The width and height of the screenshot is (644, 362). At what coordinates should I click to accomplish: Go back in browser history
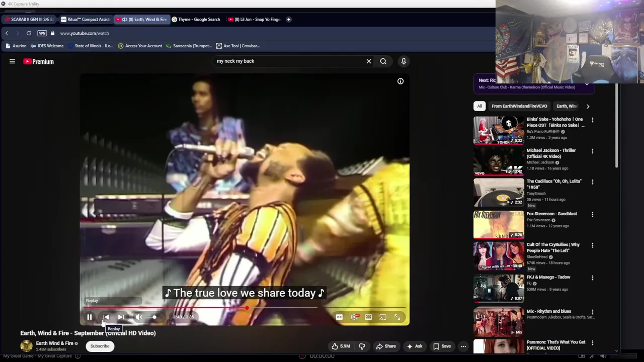(x=7, y=33)
